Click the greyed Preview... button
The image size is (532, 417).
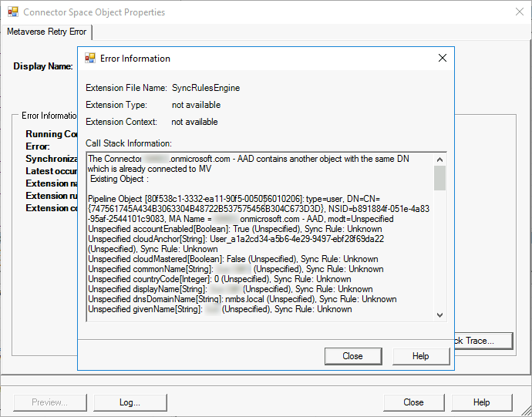pyautogui.click(x=50, y=402)
